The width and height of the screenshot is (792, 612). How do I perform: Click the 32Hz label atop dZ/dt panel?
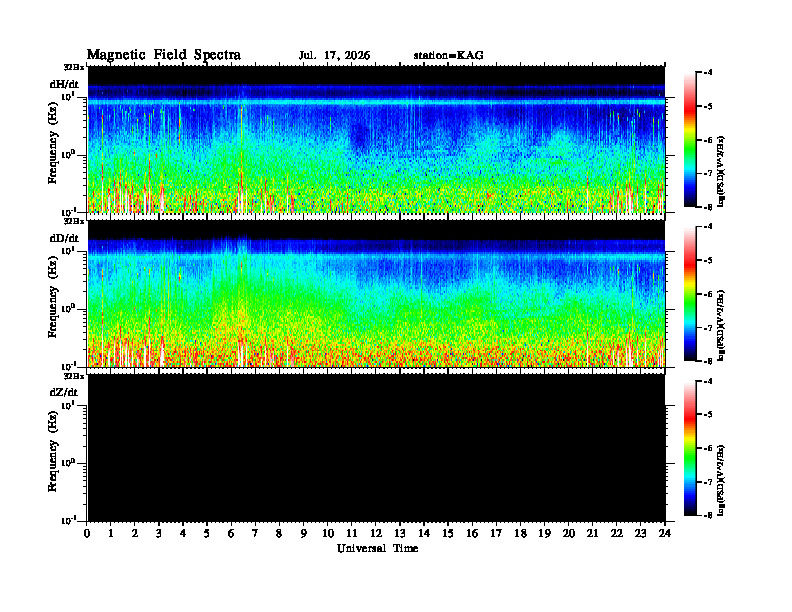tap(74, 376)
